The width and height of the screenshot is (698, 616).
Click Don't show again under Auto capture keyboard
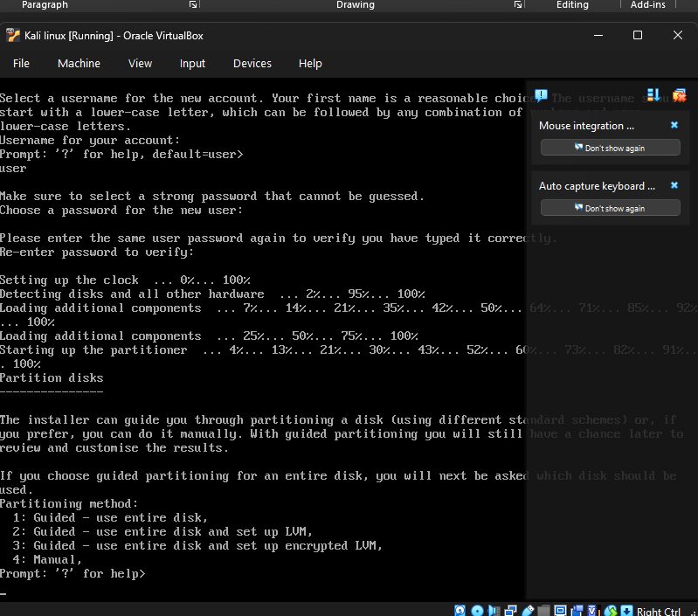[610, 208]
